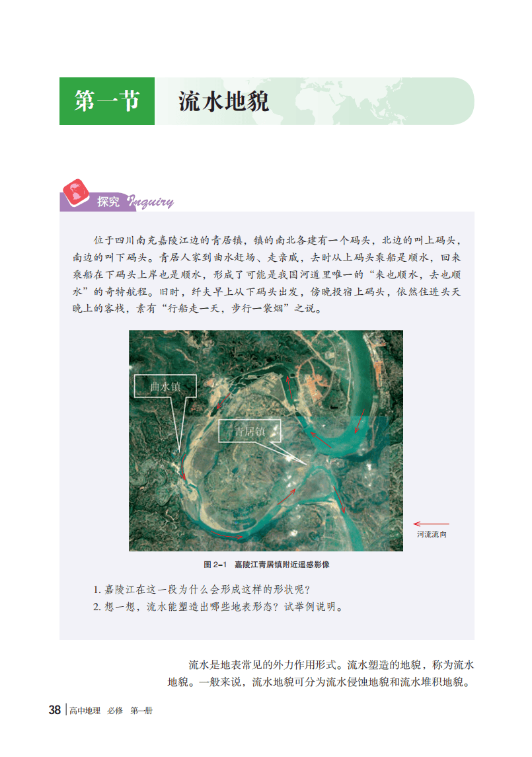
Task: Click the satellite image of Jialing River
Action: click(x=266, y=440)
